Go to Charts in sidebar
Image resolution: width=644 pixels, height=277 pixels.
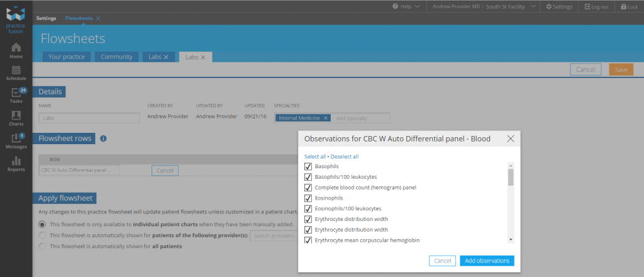click(16, 118)
